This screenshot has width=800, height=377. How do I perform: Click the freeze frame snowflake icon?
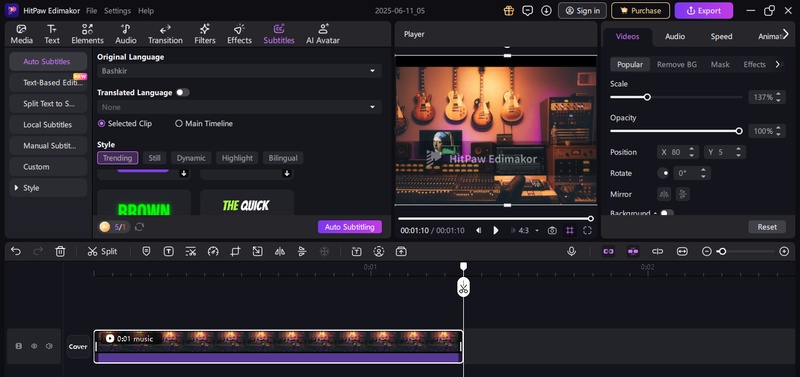324,251
